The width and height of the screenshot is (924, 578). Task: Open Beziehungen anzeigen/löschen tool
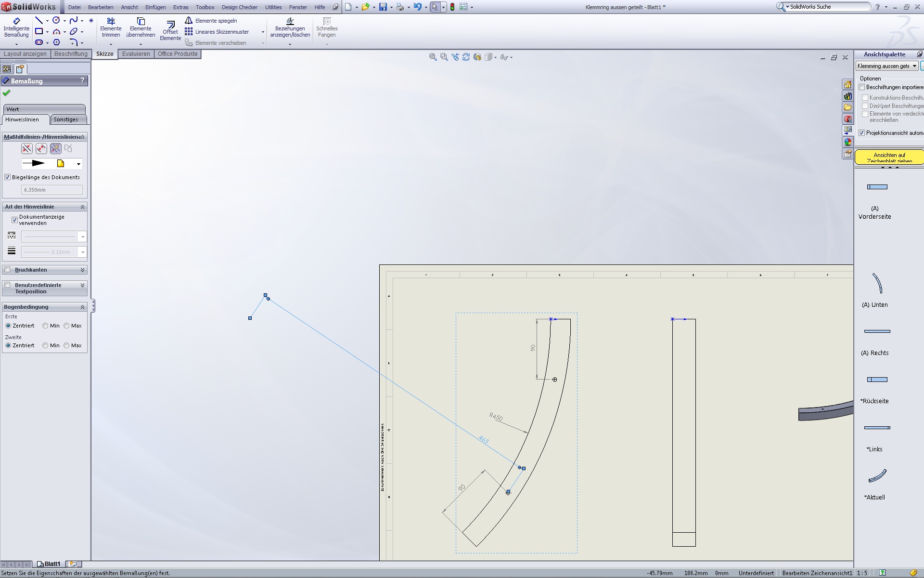pyautogui.click(x=290, y=27)
